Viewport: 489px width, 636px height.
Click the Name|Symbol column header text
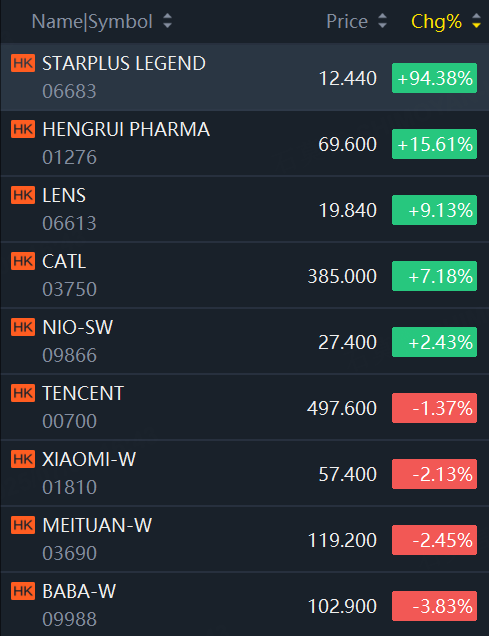coord(92,22)
